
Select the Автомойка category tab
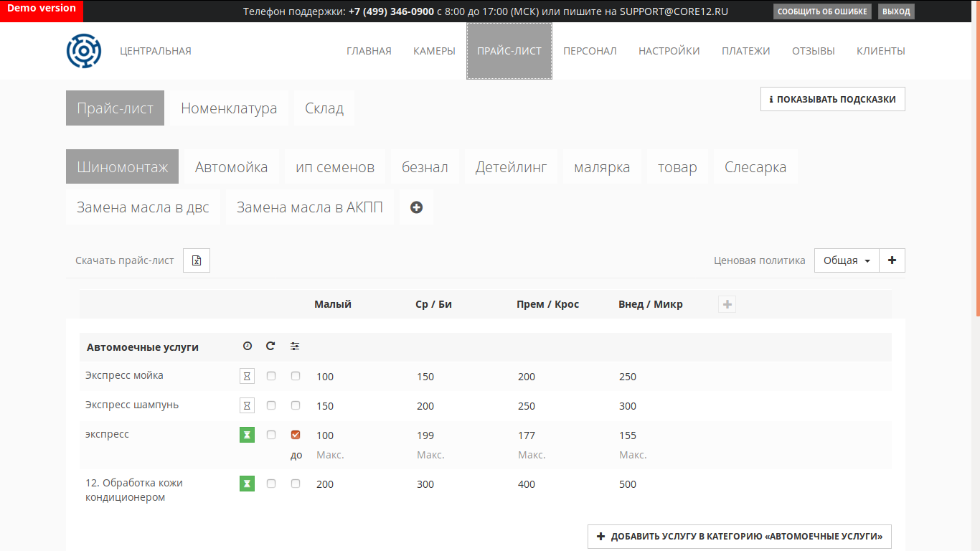coord(232,167)
